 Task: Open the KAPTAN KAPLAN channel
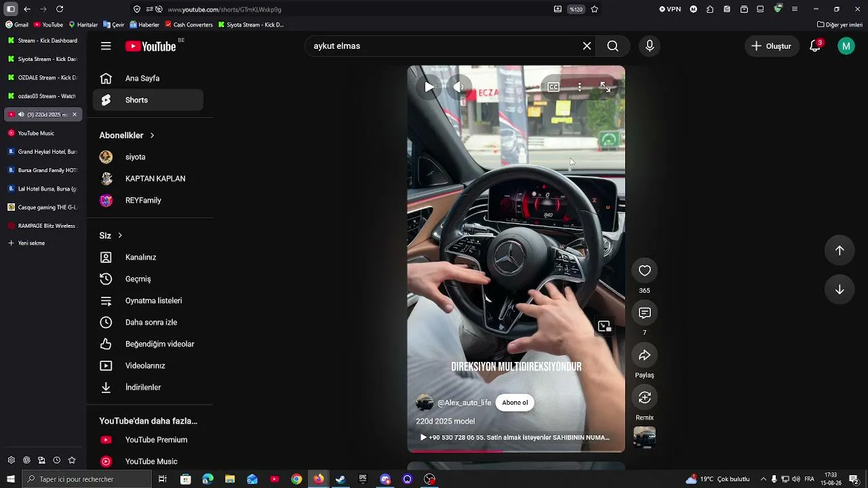point(148,179)
